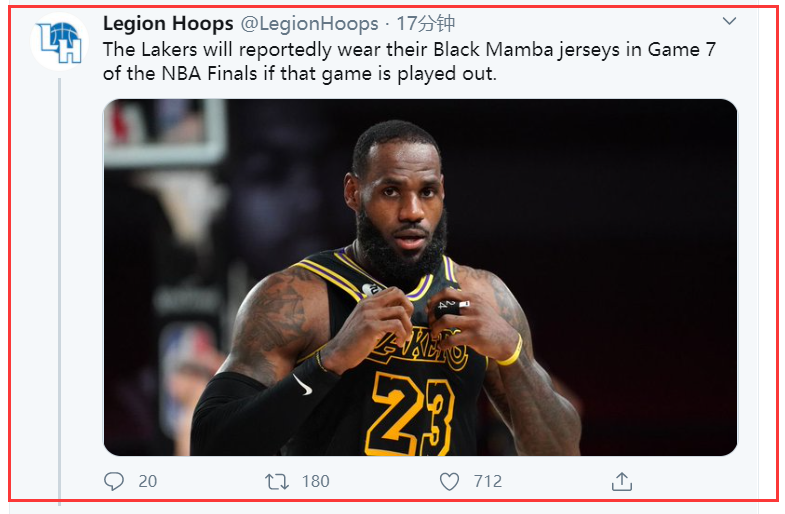Retweet using the arrows icon

(x=277, y=481)
